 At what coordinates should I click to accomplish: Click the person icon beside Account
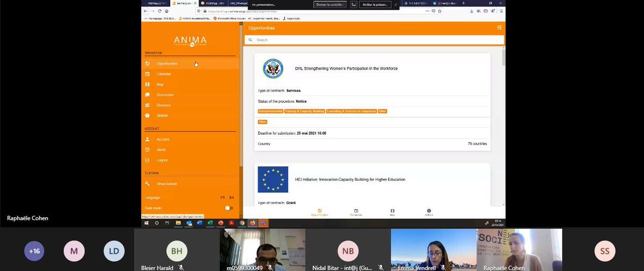147,139
